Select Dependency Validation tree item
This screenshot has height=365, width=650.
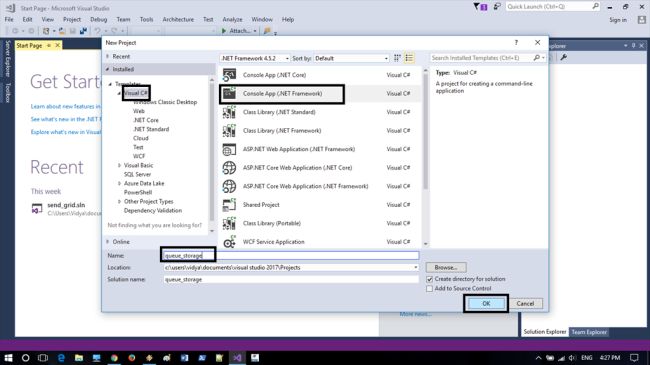153,211
